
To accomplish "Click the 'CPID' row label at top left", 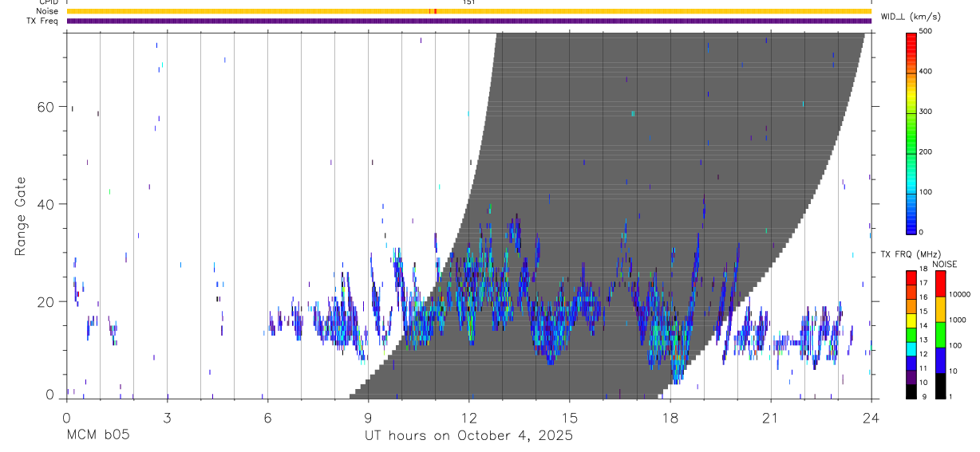I will (48, 2).
